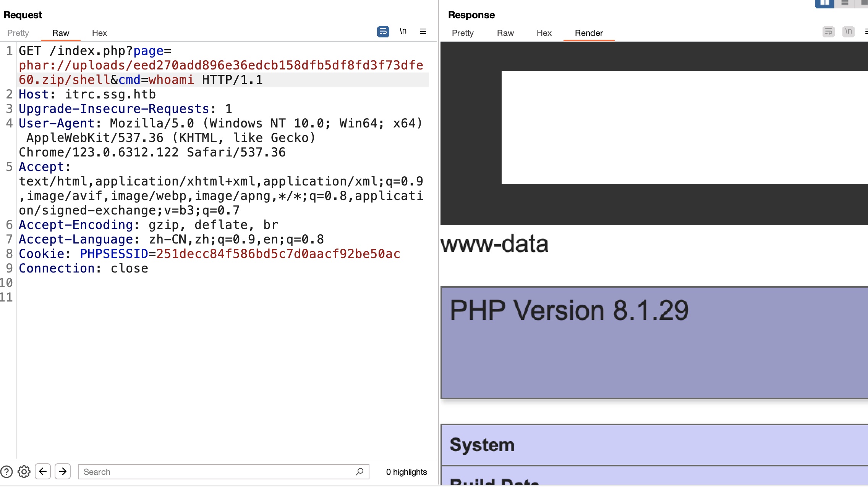Toggle non-printable characters in Request panel
The height and width of the screenshot is (487, 868).
click(403, 32)
